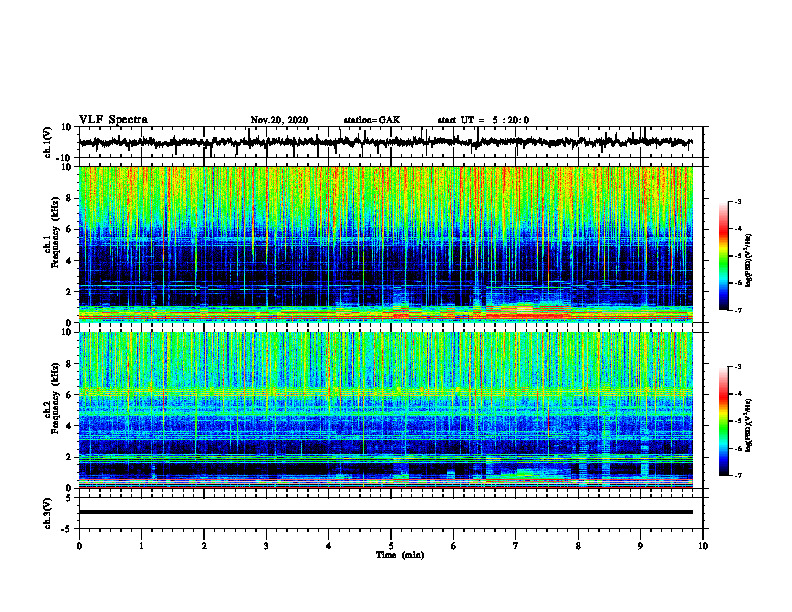Select the "Nov.20, 2020" date label
This screenshot has width=792, height=612.
point(279,120)
